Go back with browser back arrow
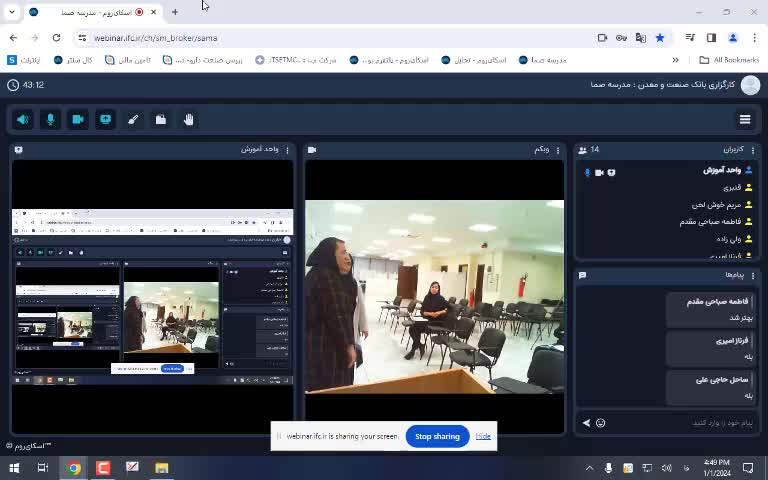The width and height of the screenshot is (768, 480). [13, 38]
